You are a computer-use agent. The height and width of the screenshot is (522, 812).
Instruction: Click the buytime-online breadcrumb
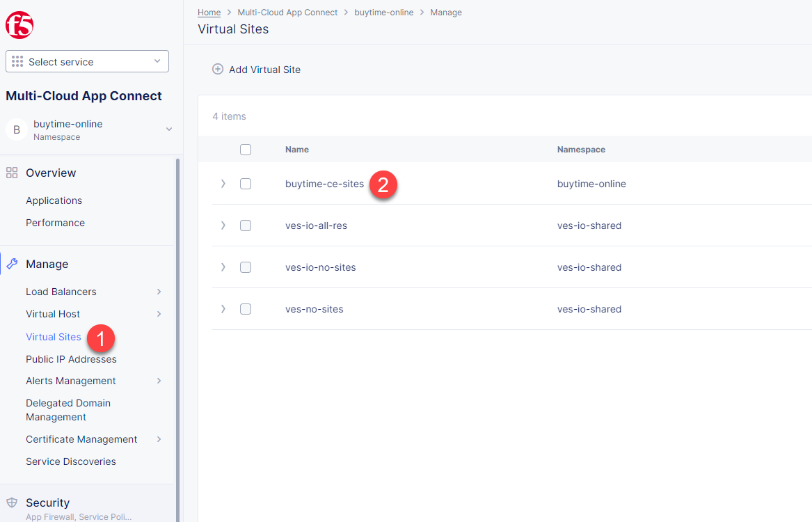pos(383,13)
